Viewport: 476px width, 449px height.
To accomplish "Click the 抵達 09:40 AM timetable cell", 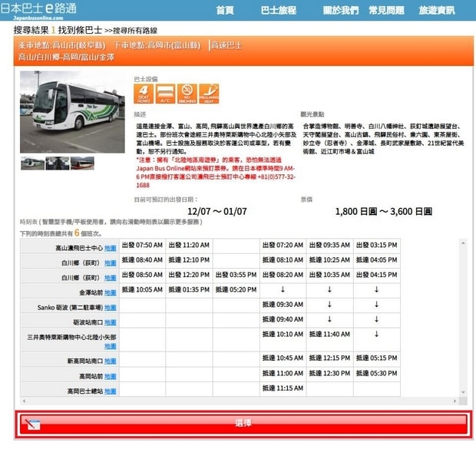I will (283, 320).
